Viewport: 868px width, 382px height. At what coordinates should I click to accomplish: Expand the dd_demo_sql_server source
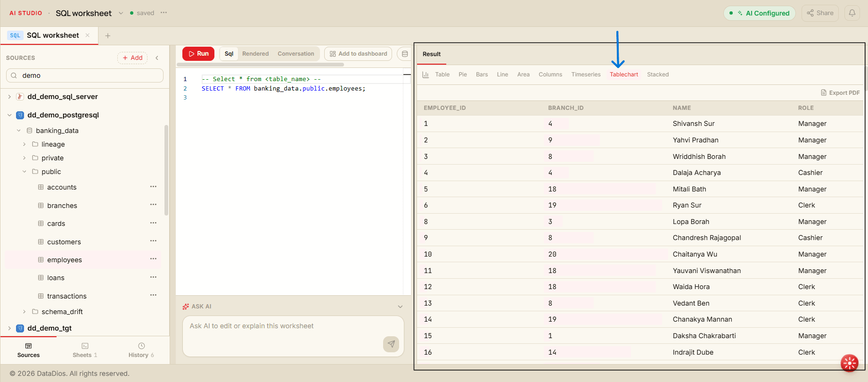coord(9,97)
